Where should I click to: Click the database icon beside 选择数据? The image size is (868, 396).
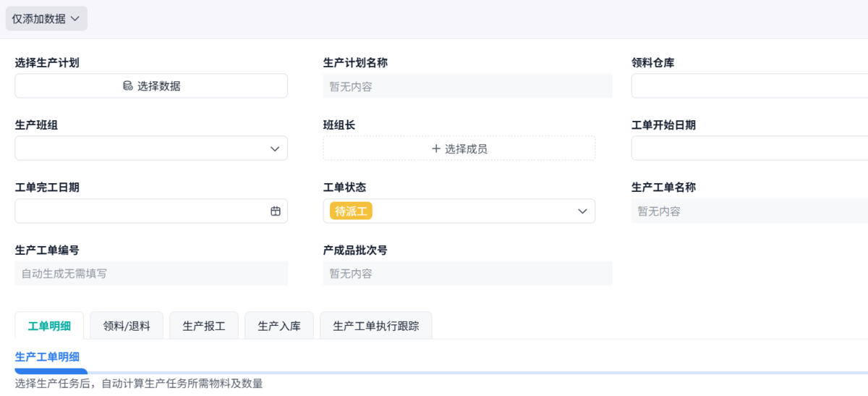point(128,85)
